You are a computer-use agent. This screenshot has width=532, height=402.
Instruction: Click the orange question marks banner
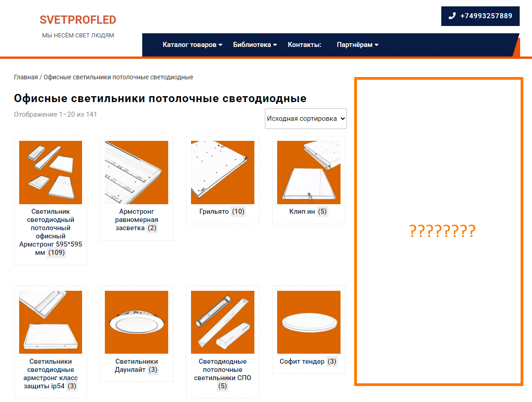[439, 232]
